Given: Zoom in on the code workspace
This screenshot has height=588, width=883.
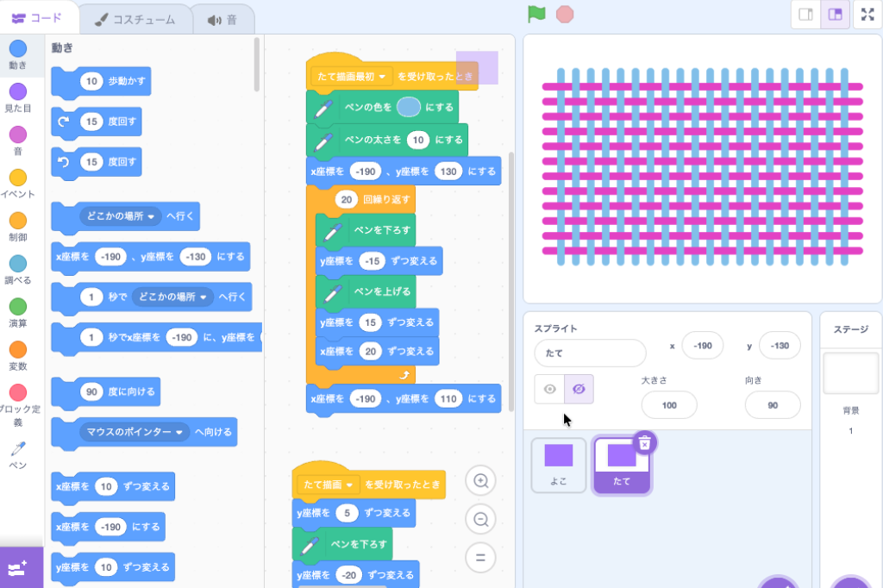Looking at the screenshot, I should coord(481,481).
